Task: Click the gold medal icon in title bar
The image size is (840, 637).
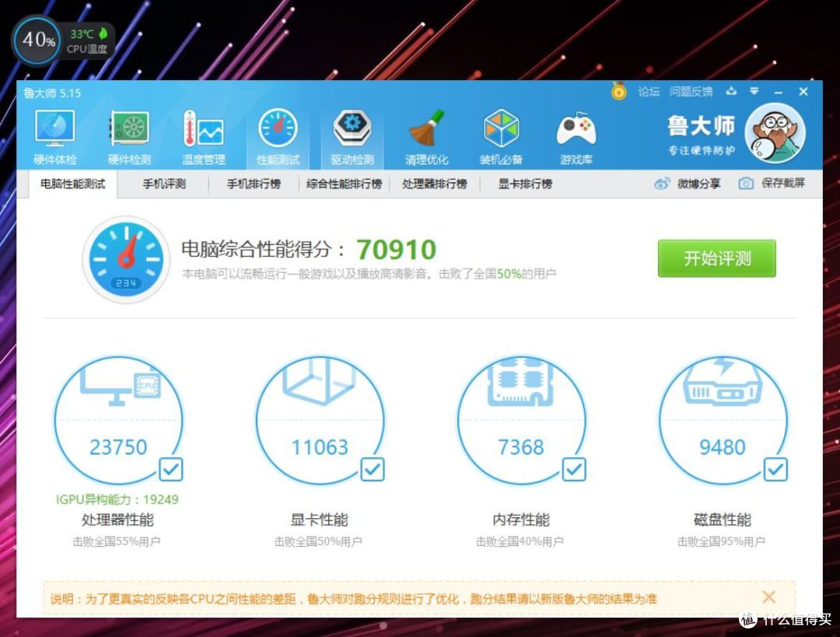Action: point(619,91)
